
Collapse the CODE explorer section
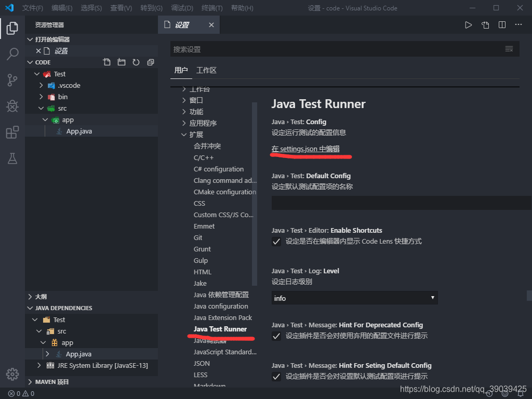pyautogui.click(x=30, y=62)
